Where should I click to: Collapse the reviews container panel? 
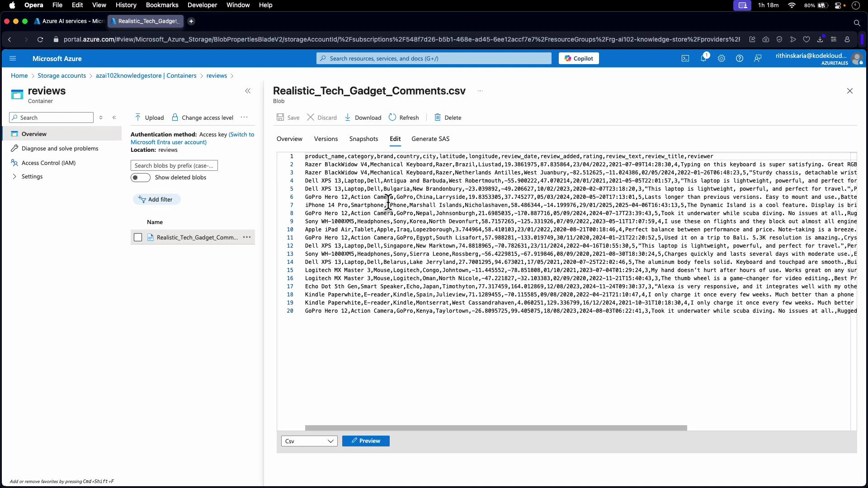248,91
